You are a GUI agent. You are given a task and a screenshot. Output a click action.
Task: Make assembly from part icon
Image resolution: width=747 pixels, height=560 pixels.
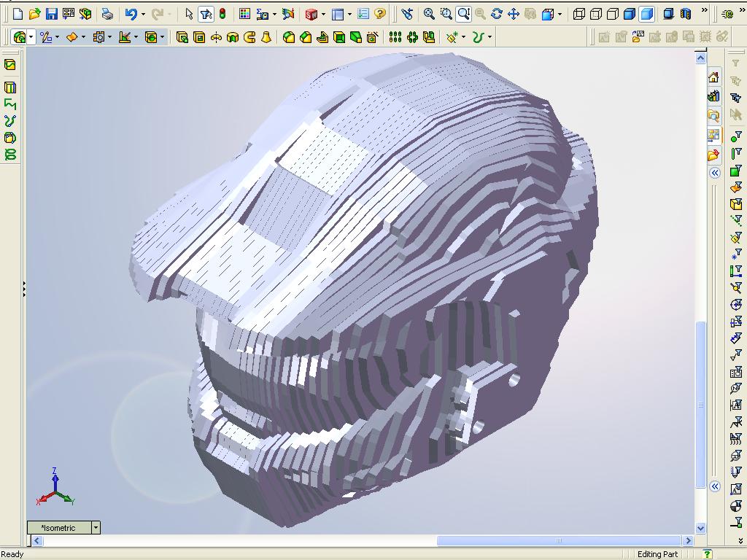pos(85,15)
